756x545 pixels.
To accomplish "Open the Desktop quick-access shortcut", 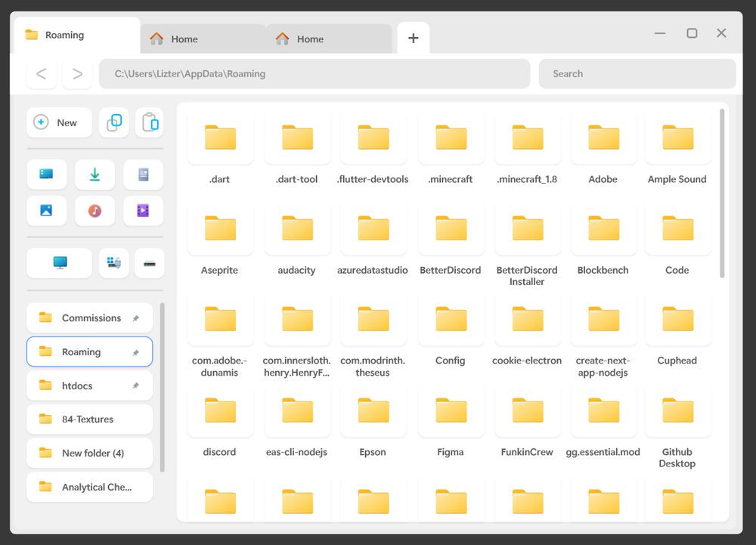I will point(46,174).
